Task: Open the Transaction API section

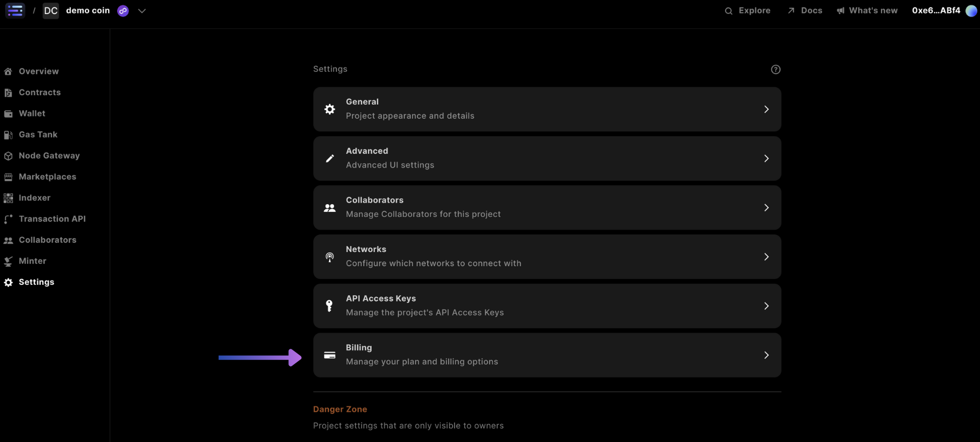Action: coord(52,219)
